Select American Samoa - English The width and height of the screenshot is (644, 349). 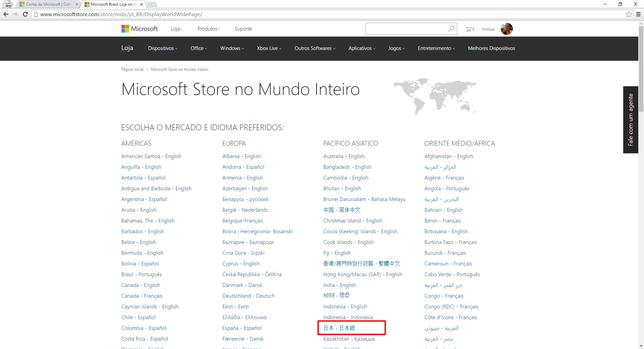151,156
